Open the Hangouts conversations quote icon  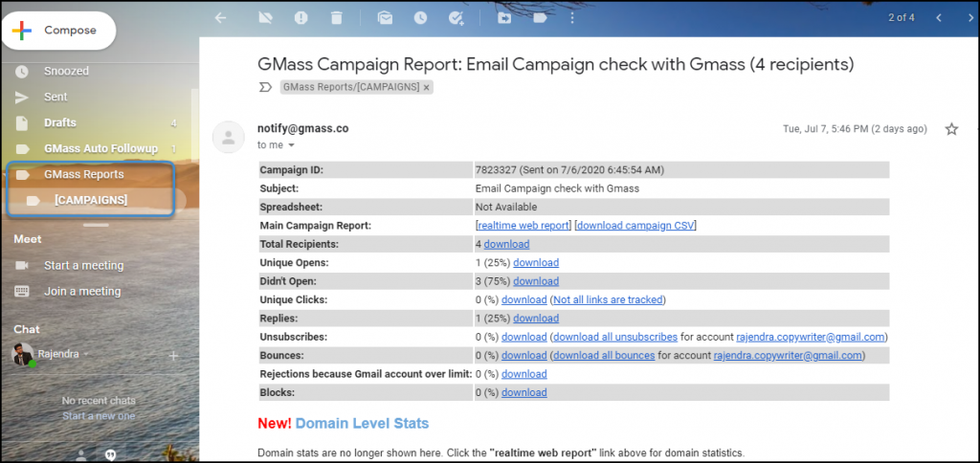[x=111, y=453]
